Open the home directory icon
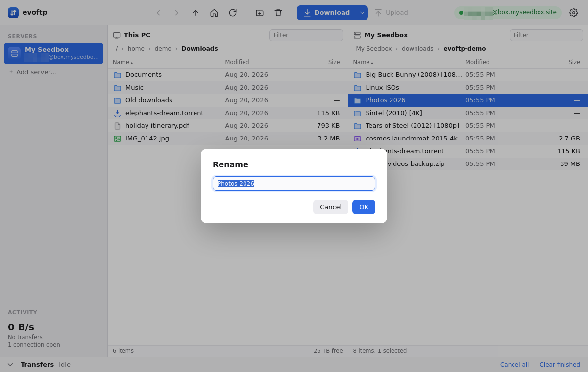The image size is (588, 372). 214,13
